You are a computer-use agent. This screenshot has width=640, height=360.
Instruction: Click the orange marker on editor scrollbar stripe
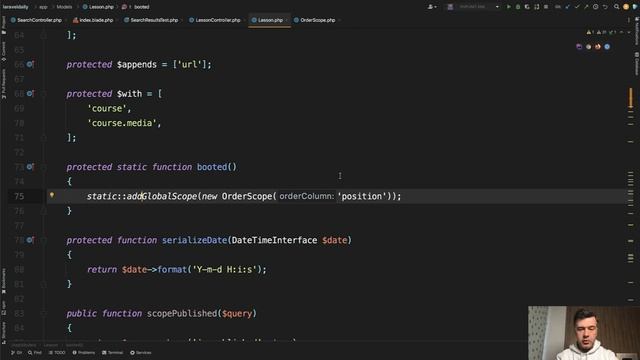coord(631,98)
